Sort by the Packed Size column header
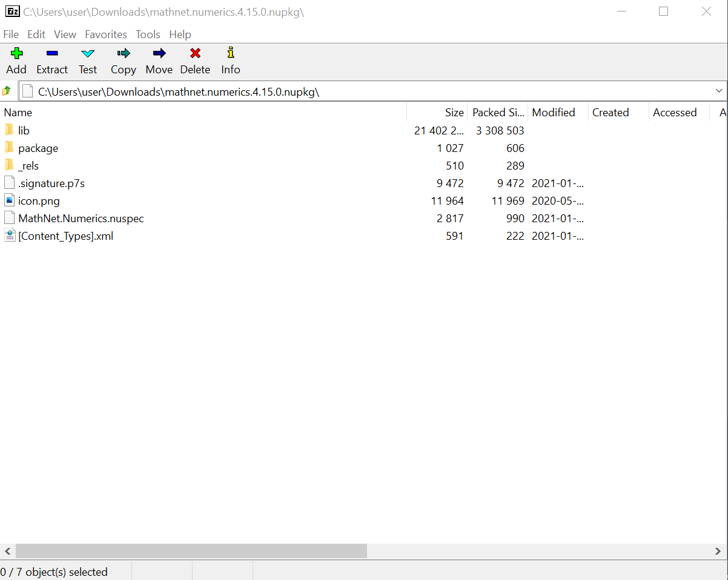 coord(498,113)
